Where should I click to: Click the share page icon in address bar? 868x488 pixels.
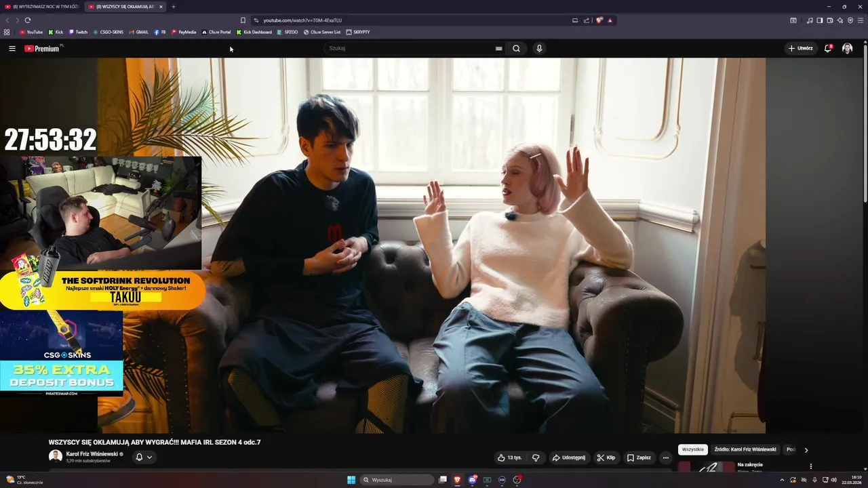(x=587, y=20)
